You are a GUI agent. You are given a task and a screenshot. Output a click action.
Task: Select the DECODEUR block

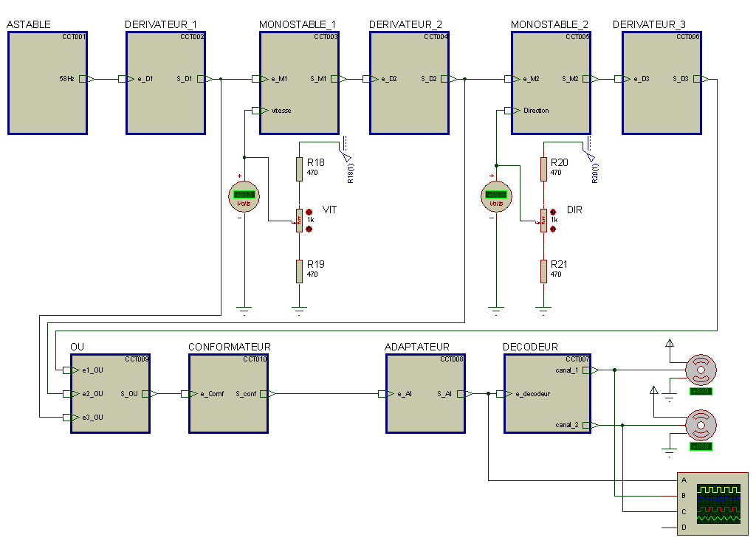tap(547, 394)
